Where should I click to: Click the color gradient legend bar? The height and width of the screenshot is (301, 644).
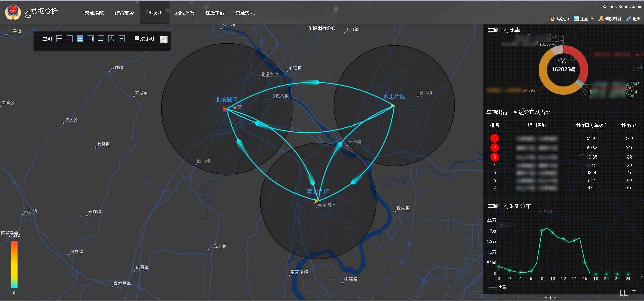pyautogui.click(x=14, y=264)
